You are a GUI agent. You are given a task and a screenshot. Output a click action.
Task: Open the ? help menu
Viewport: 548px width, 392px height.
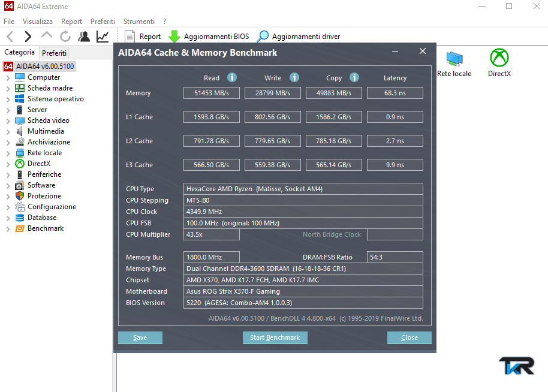point(165,22)
